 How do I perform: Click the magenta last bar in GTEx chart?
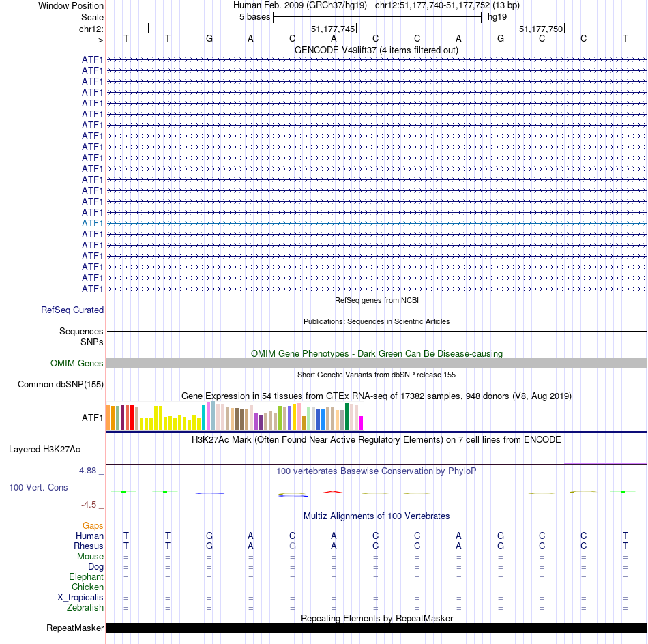coord(362,423)
